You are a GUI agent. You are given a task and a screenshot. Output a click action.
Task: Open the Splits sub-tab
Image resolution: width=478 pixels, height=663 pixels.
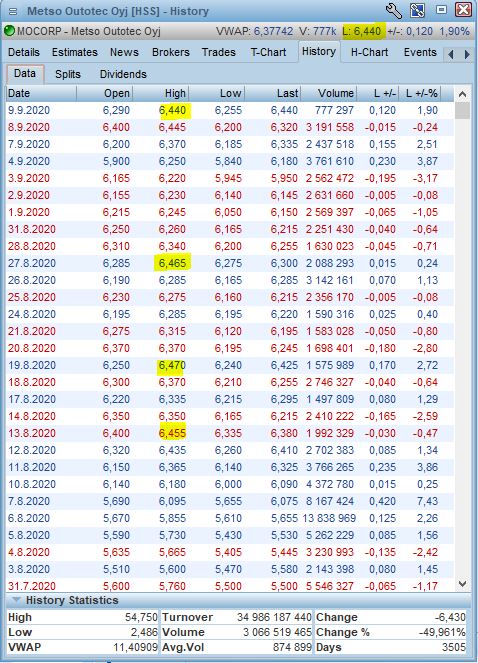68,74
